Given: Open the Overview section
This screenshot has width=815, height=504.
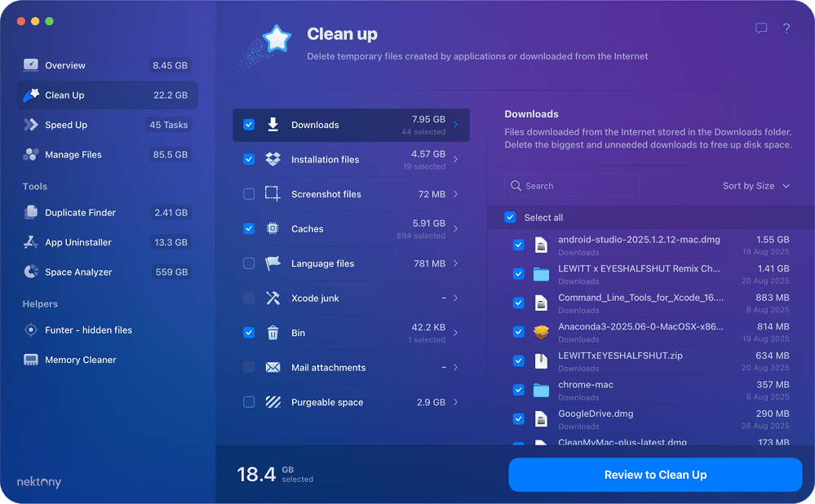Looking at the screenshot, I should [x=108, y=65].
